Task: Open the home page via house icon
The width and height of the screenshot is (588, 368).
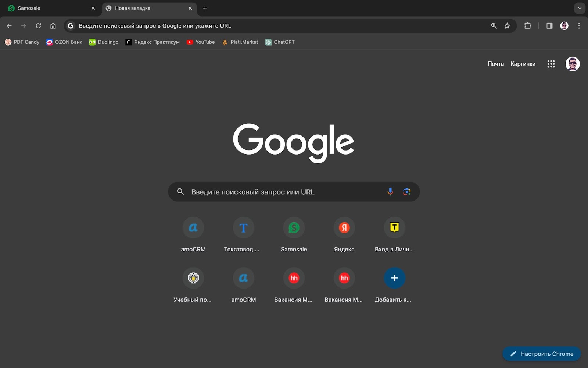Action: click(x=53, y=26)
